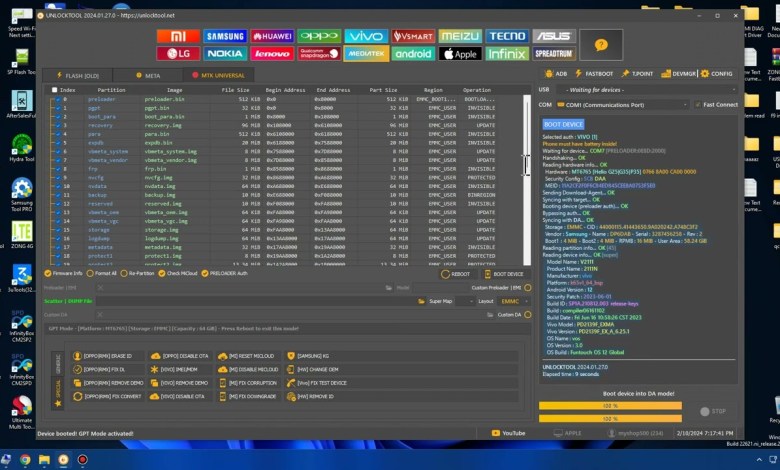Toggle the Fast Connect checkbox
Viewport: 780px width, 470px height.
point(698,104)
